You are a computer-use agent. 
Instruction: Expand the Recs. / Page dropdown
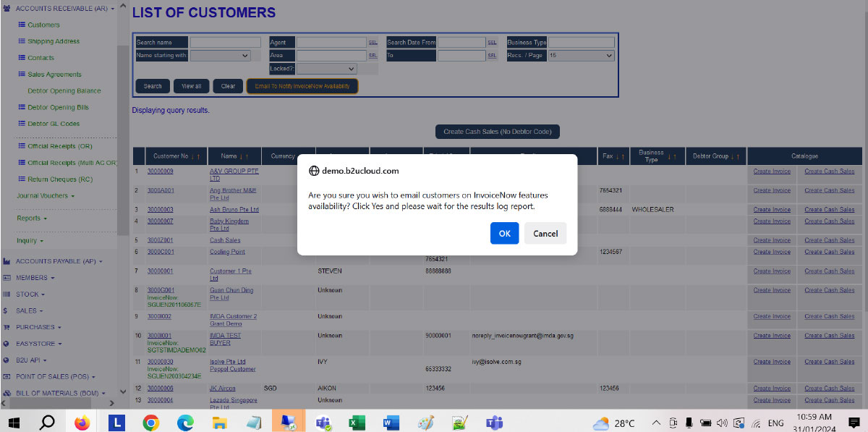(x=581, y=56)
